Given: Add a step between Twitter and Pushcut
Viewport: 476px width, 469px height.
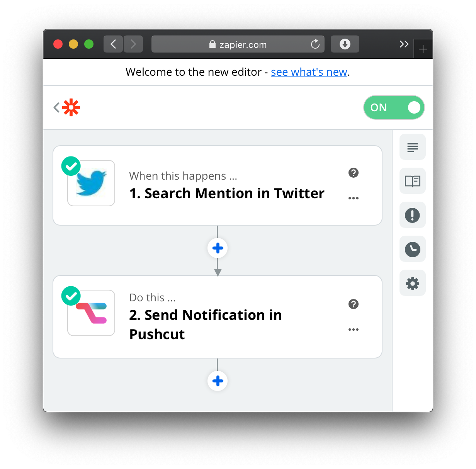Looking at the screenshot, I should (x=218, y=248).
